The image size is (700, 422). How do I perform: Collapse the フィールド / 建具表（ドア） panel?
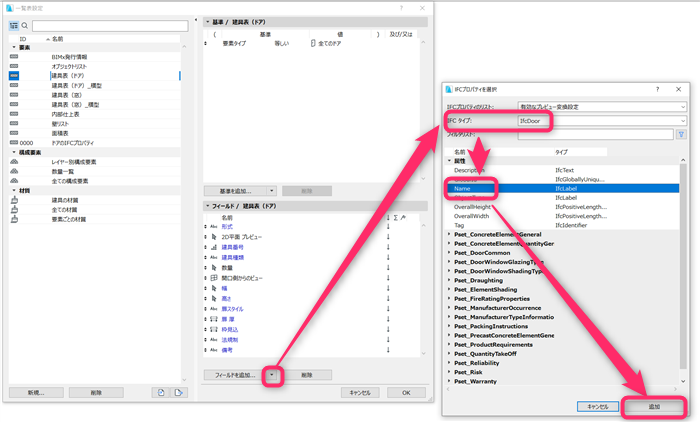click(208, 206)
